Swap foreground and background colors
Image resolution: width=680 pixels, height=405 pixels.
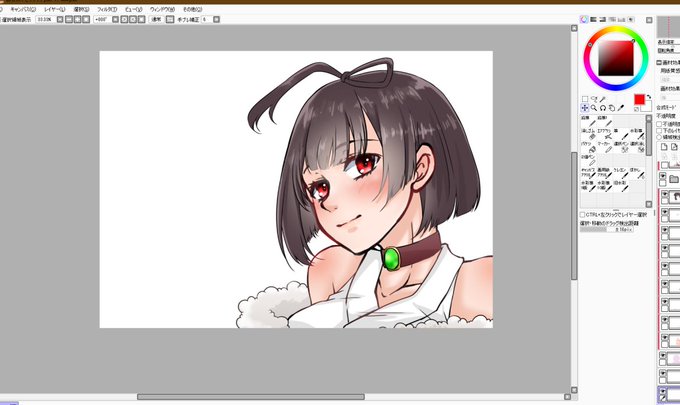(649, 97)
